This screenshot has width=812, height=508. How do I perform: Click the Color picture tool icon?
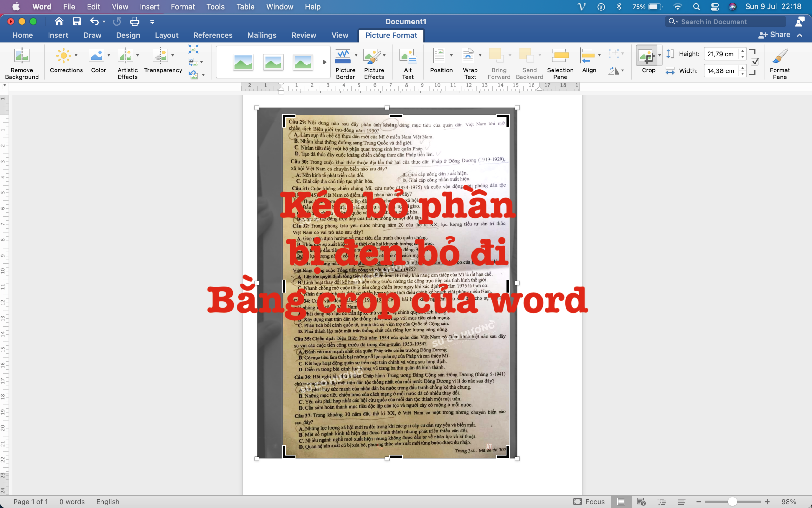(x=97, y=56)
